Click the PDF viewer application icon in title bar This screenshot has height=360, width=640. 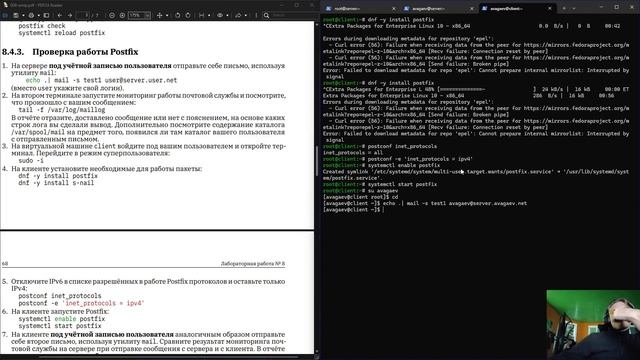pyautogui.click(x=6, y=5)
